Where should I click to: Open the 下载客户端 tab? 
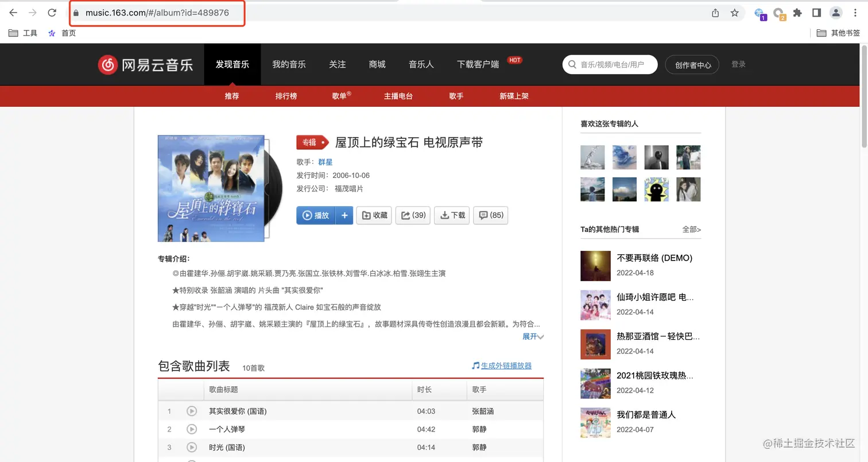tap(478, 64)
